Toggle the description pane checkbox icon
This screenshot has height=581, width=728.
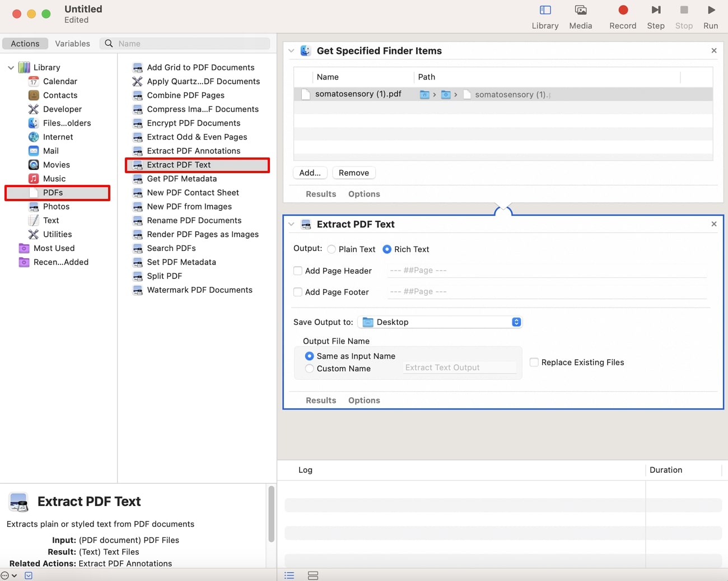pyautogui.click(x=29, y=575)
